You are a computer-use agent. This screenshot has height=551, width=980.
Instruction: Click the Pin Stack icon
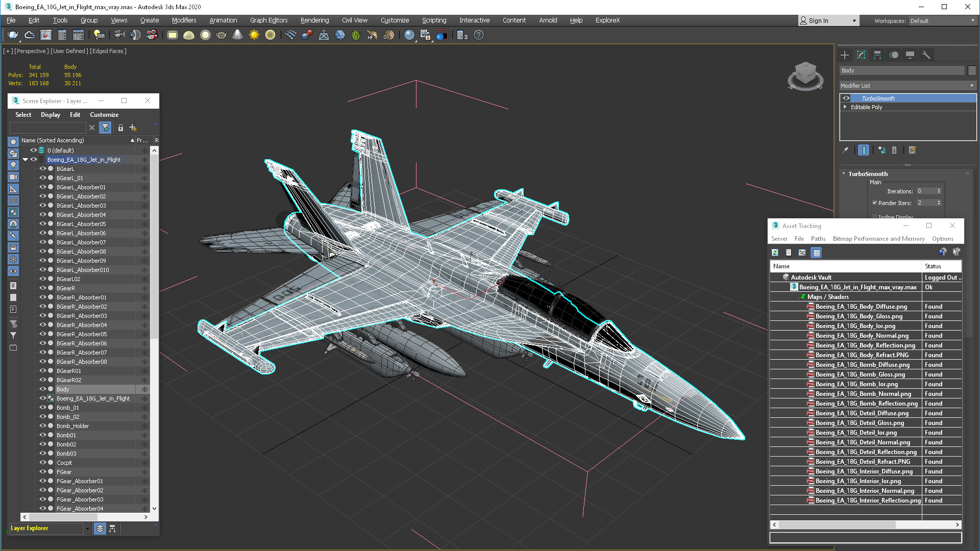pos(845,150)
